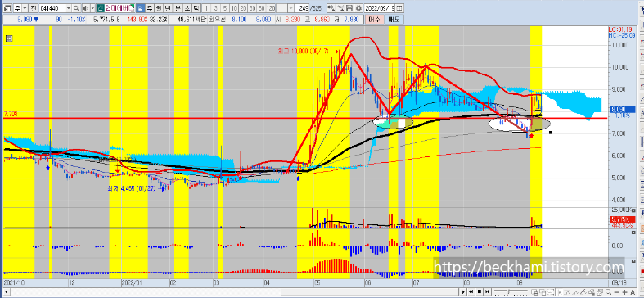Click the red 443.90% value

click(x=137, y=19)
